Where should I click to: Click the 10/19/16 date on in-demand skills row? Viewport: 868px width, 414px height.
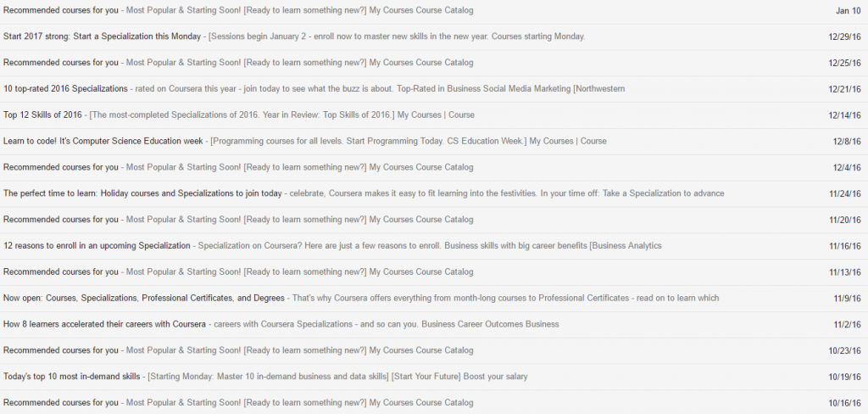click(845, 377)
